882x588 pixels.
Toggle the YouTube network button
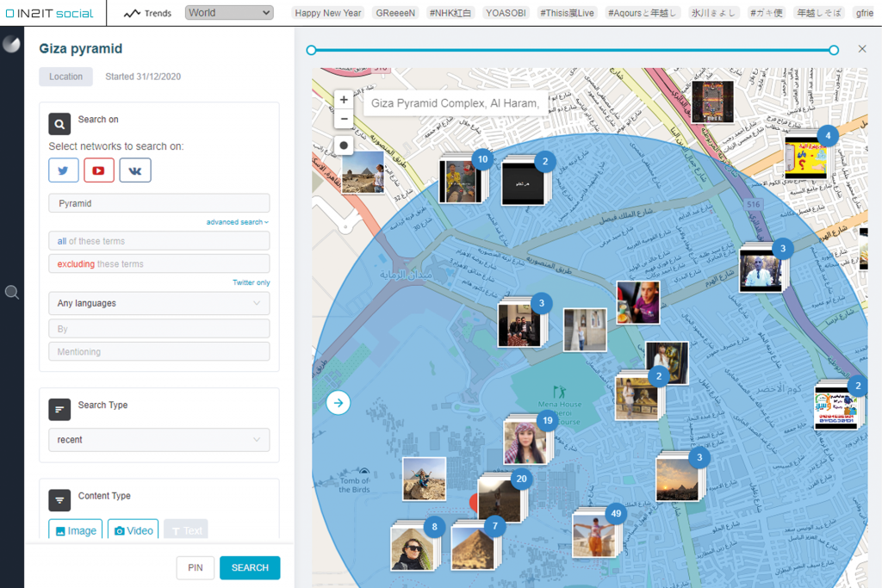(x=99, y=170)
